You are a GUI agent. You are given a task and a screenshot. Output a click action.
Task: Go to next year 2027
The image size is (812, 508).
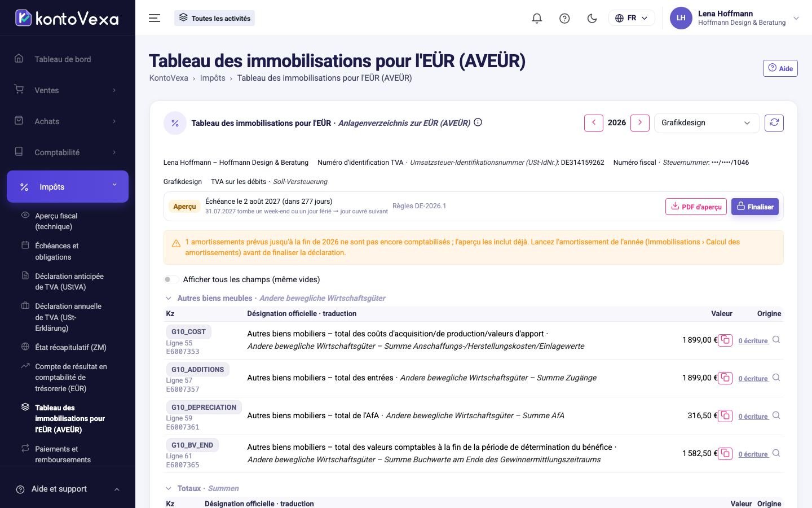pos(639,122)
